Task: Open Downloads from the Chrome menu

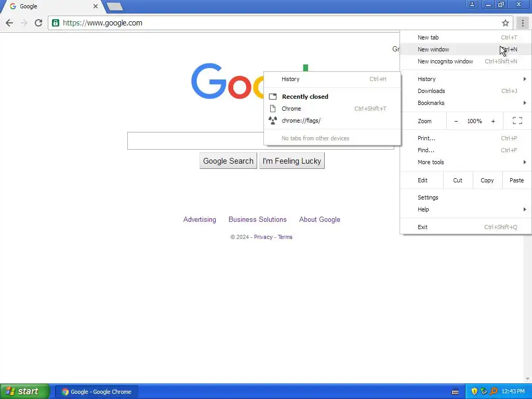Action: click(465, 91)
